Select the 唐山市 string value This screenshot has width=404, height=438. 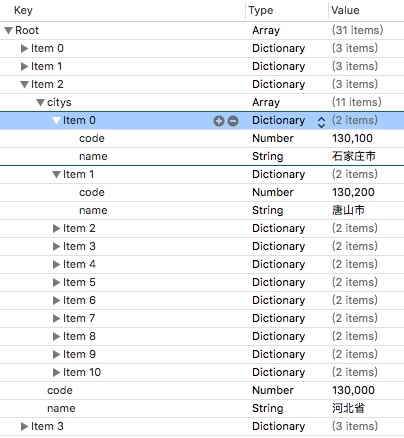(x=348, y=210)
